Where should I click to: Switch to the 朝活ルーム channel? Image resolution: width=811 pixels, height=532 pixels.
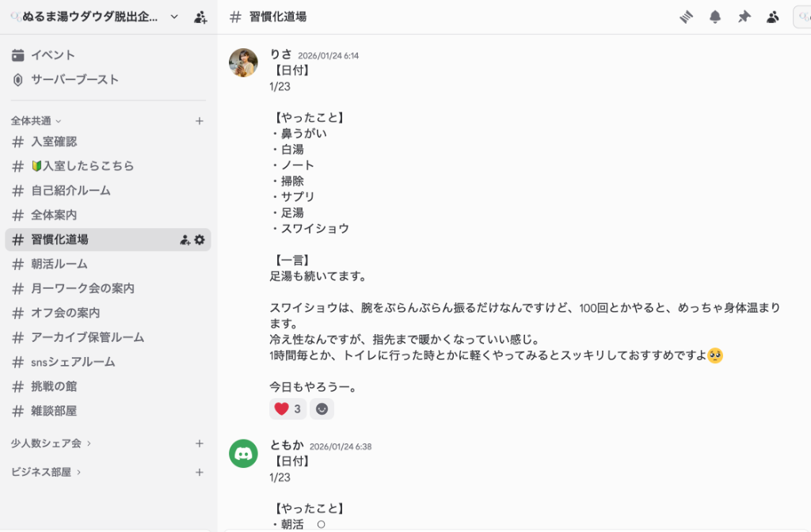coord(59,264)
